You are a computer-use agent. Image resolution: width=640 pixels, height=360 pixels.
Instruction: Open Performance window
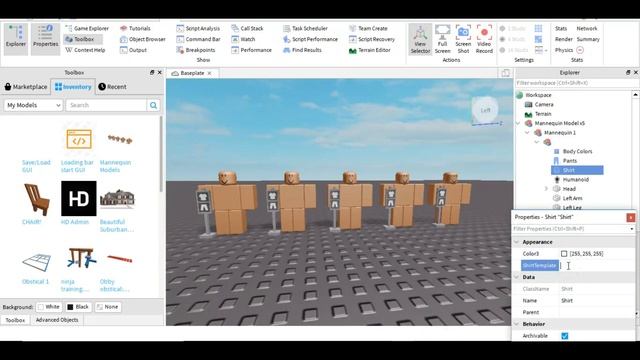click(251, 50)
